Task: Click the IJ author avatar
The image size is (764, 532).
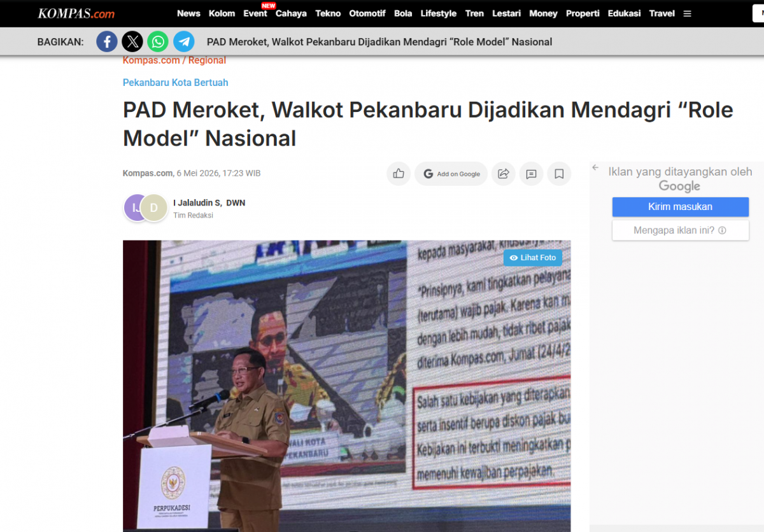Action: [134, 207]
